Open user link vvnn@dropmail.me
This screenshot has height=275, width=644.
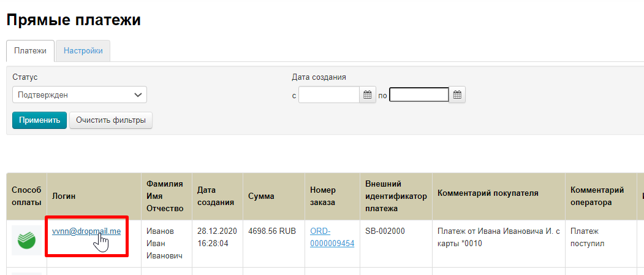[86, 231]
